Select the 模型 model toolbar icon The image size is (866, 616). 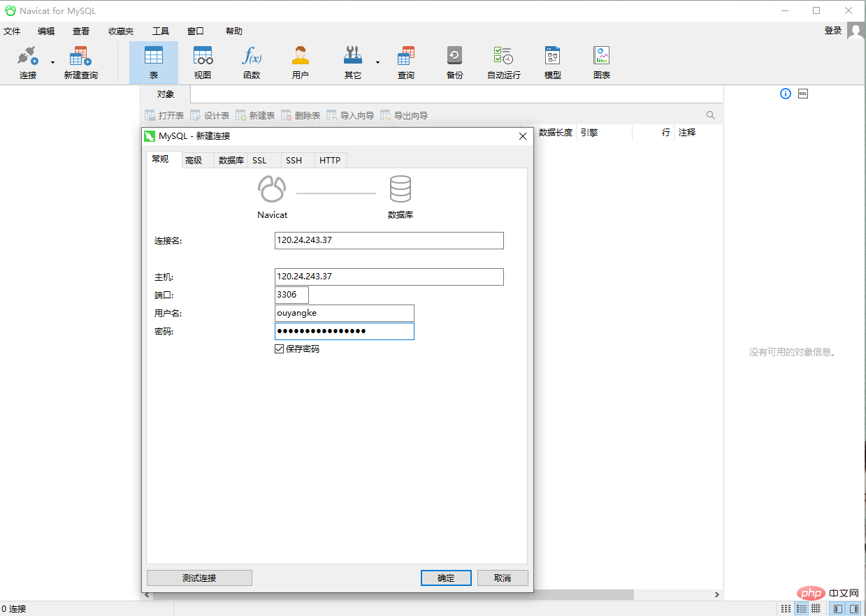tap(553, 62)
